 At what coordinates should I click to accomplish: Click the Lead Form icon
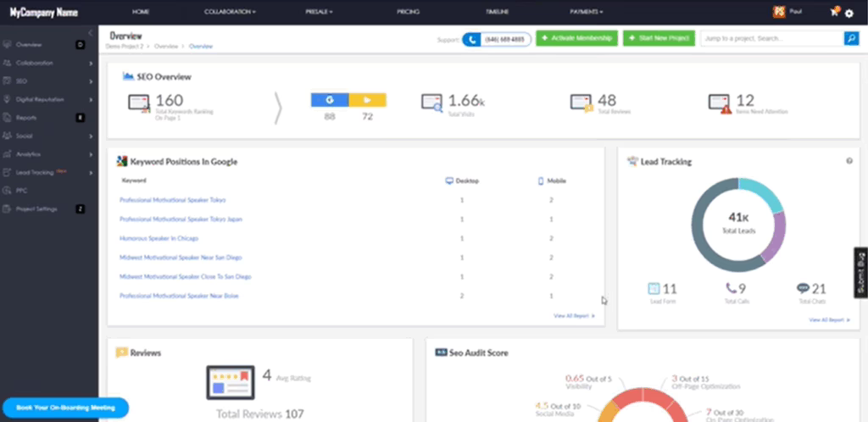(654, 289)
